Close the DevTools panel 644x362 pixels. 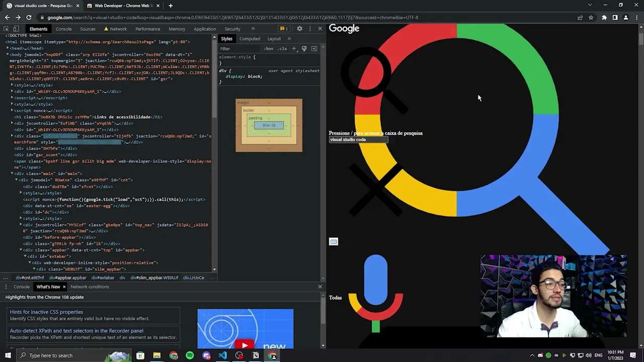(x=320, y=29)
